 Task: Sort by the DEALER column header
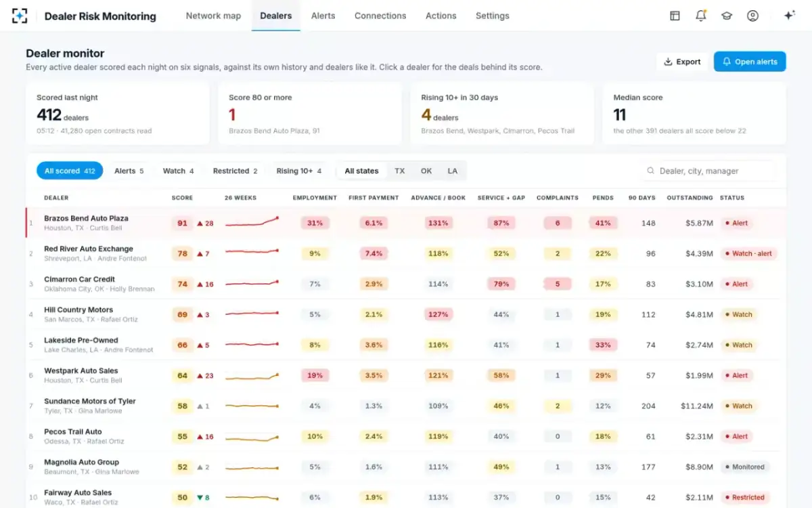[x=56, y=198]
